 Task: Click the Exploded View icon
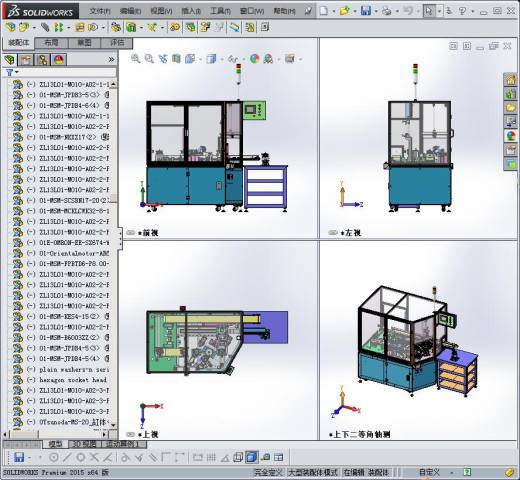[205, 27]
